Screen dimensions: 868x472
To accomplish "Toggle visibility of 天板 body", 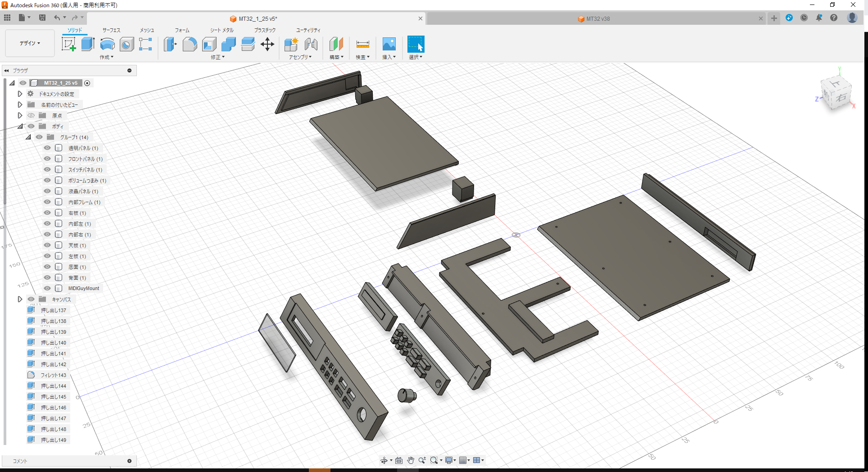I will 47,245.
